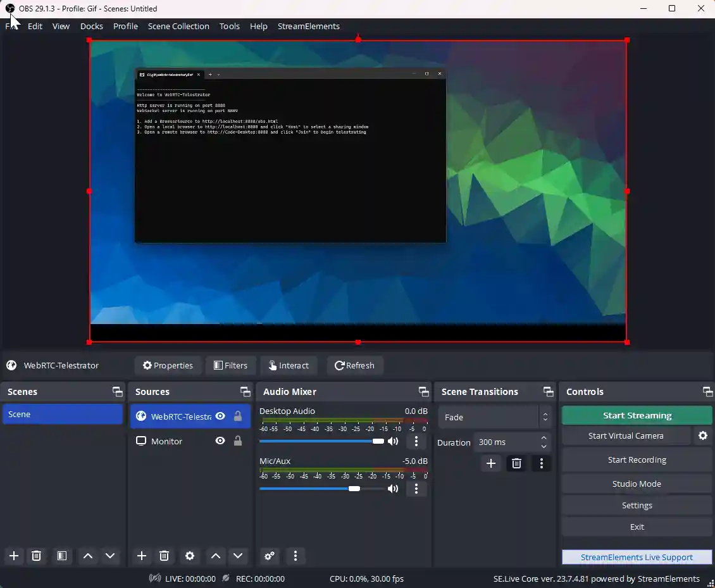Open advanced audio properties gear in Audio Mixer
This screenshot has width=715, height=588.
(x=270, y=556)
